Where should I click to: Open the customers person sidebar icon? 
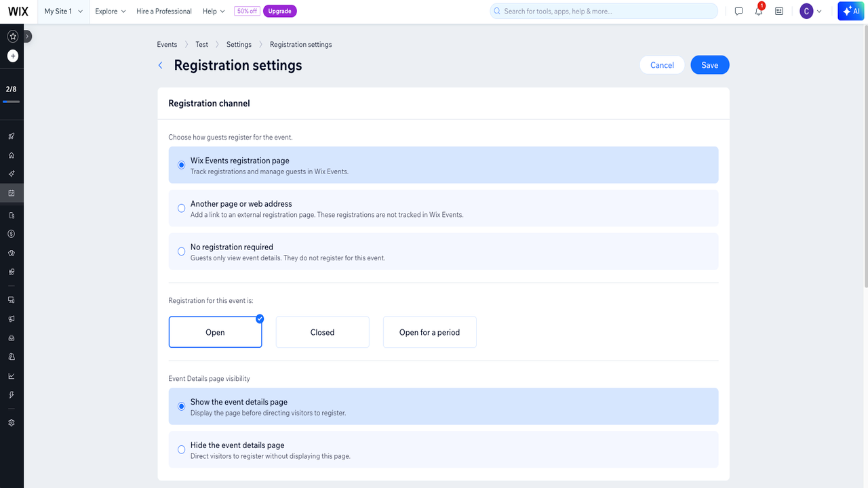[x=12, y=357]
